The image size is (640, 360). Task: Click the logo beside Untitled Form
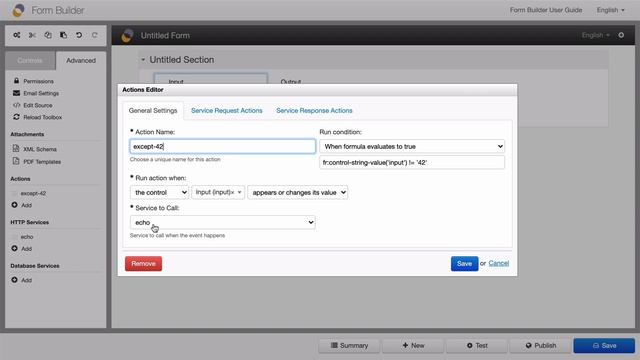click(127, 36)
